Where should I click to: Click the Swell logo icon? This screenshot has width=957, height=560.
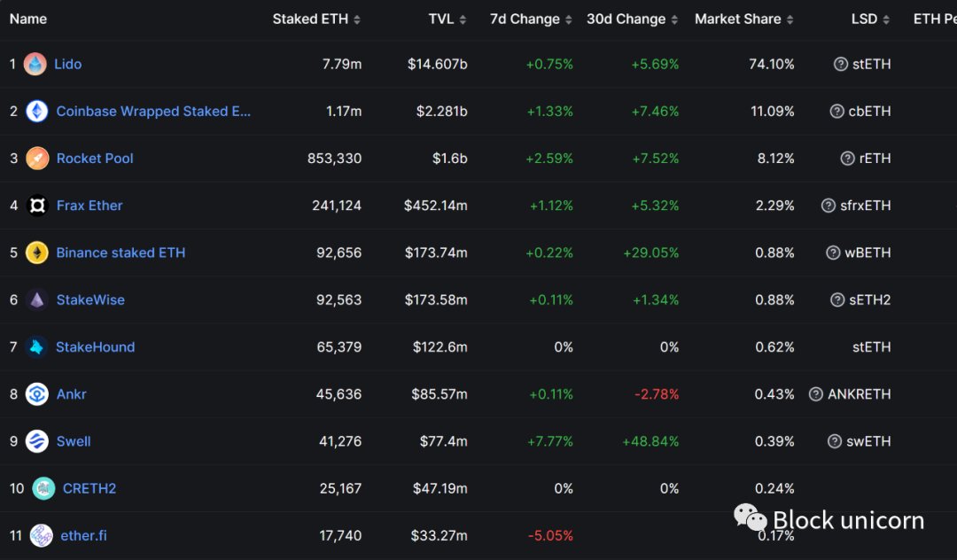(x=37, y=441)
